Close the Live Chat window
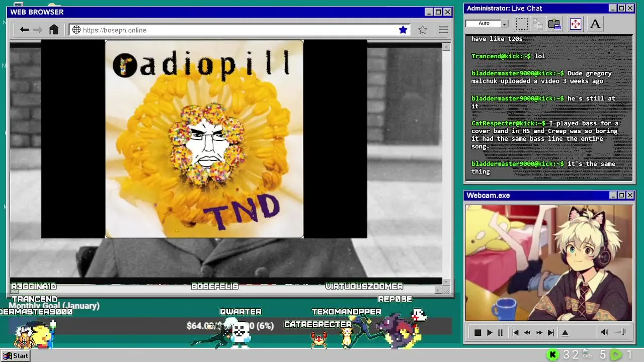Image resolution: width=644 pixels, height=362 pixels. [630, 8]
